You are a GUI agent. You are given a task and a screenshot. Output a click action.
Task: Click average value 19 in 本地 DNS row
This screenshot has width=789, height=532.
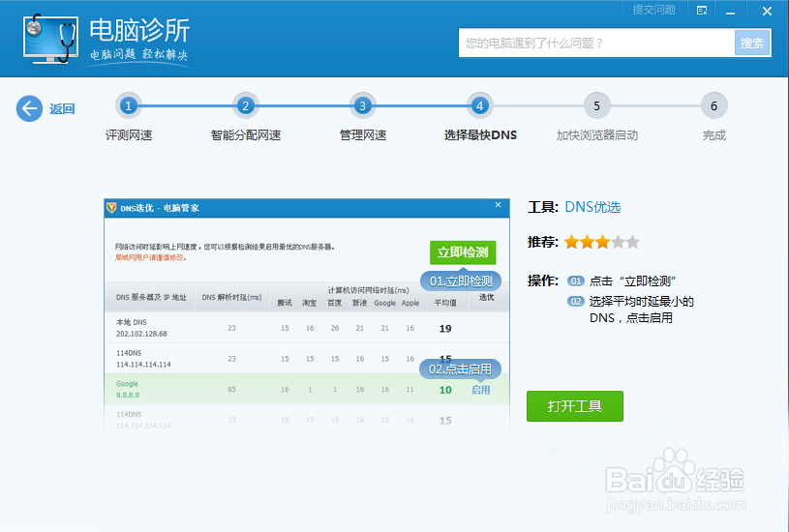(445, 329)
